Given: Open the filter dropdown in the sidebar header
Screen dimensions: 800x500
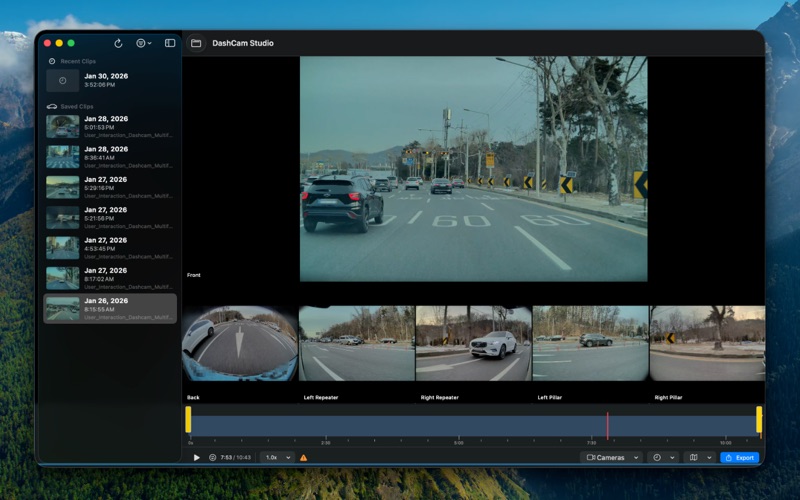Looking at the screenshot, I should click(144, 43).
